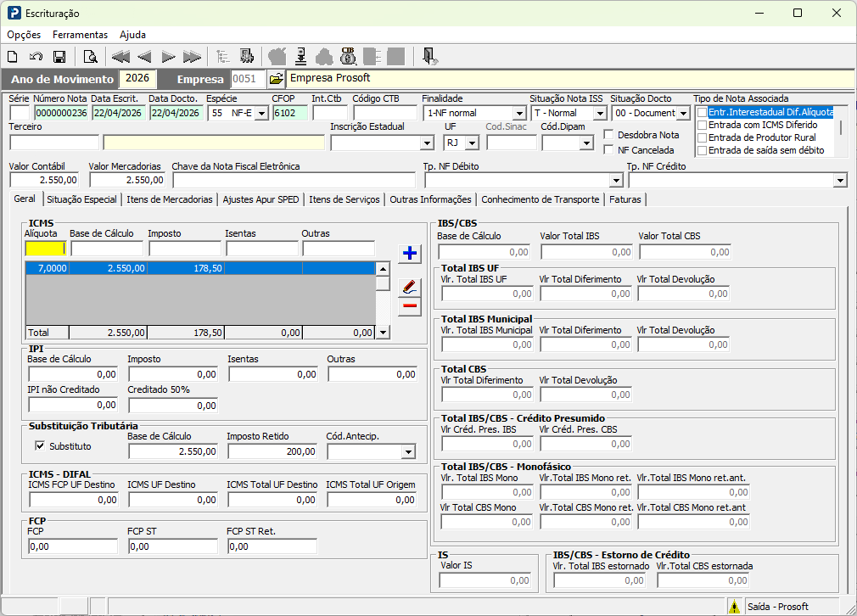Image resolution: width=857 pixels, height=616 pixels.
Task: Check Entrada de saída sem débito
Action: pyautogui.click(x=703, y=150)
